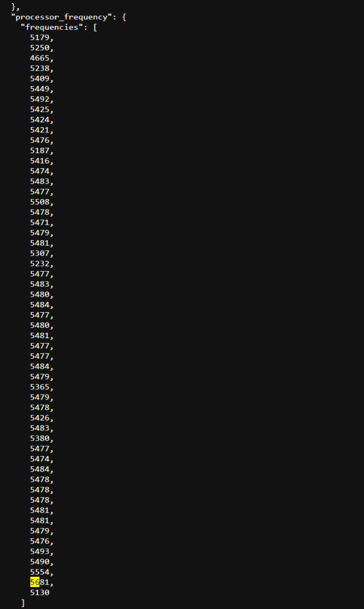Click the value 5493 in the list
This screenshot has width=364, height=609.
(x=40, y=551)
